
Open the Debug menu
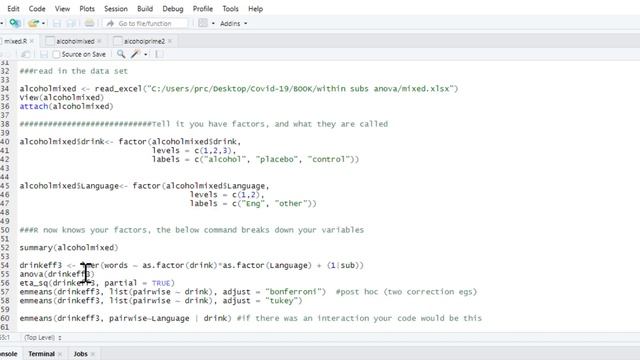[173, 9]
